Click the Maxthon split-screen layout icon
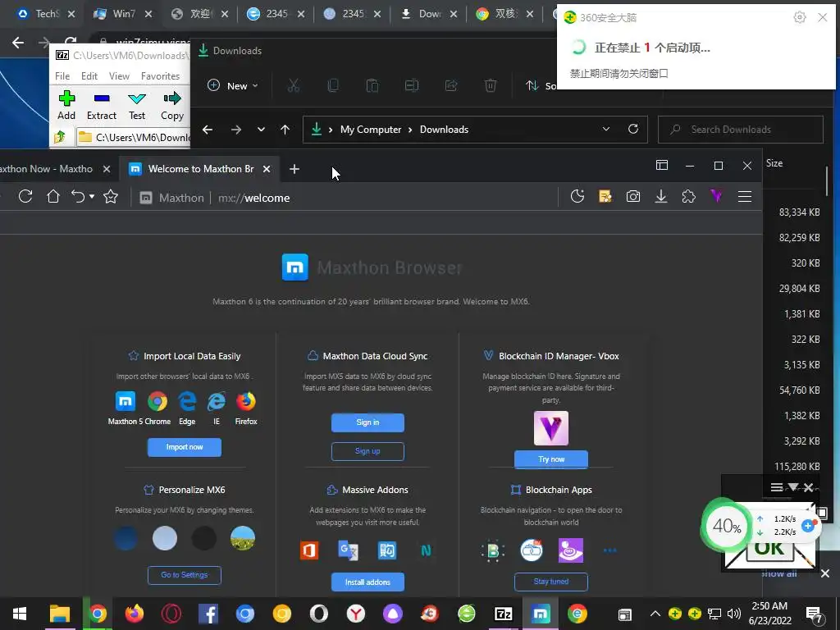This screenshot has width=840, height=630. [x=662, y=166]
